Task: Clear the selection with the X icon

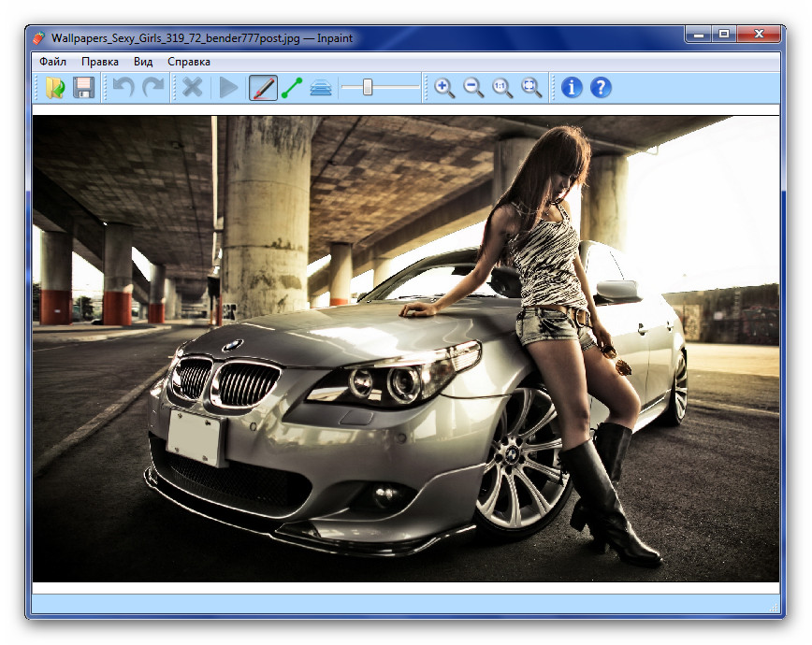Action: coord(193,88)
